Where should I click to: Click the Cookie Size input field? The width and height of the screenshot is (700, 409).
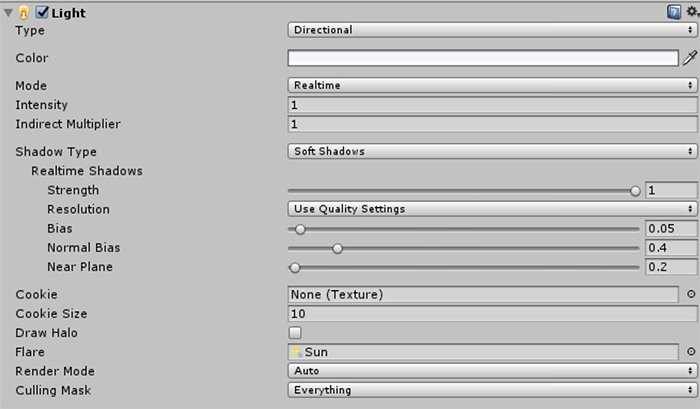pyautogui.click(x=492, y=314)
